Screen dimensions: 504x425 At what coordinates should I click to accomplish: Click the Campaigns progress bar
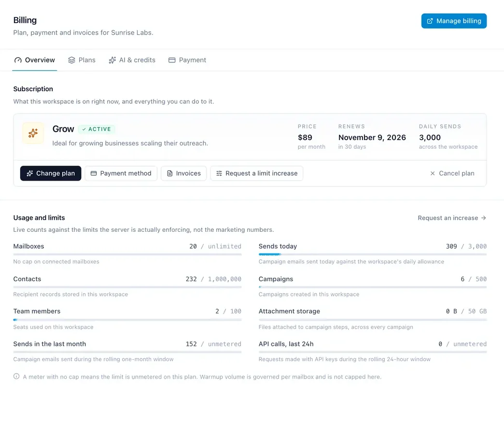(373, 287)
